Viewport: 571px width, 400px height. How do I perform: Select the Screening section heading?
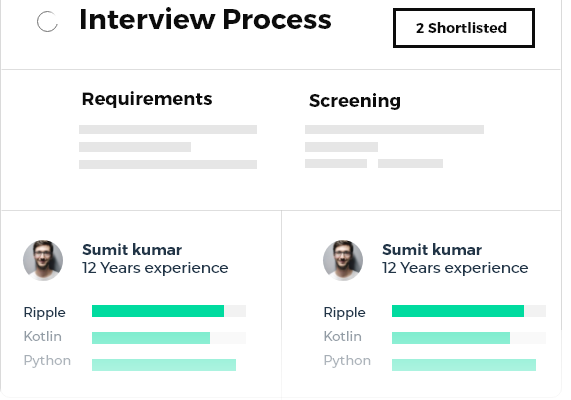click(x=355, y=101)
